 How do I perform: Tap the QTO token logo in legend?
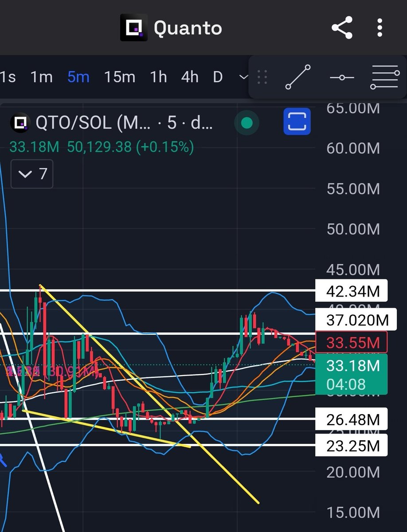(x=20, y=123)
